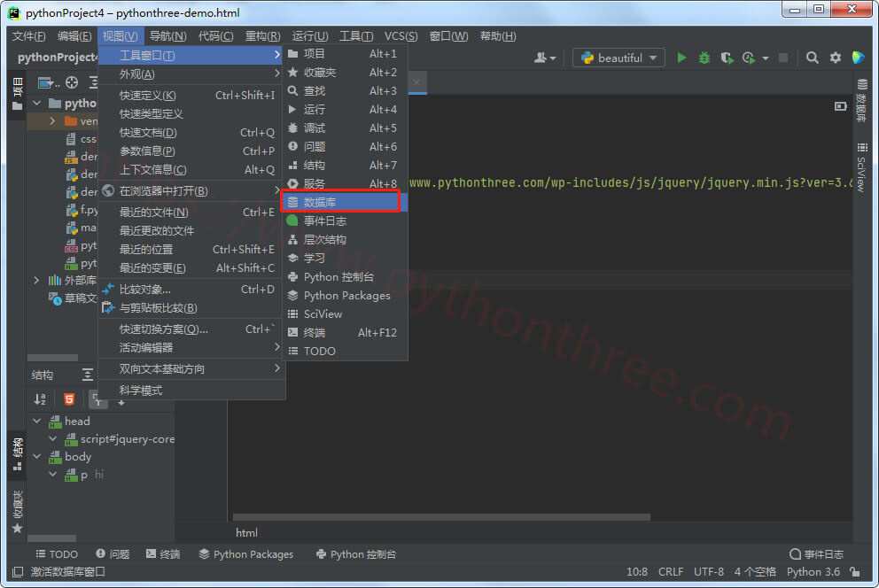This screenshot has height=588, width=879.
Task: Open the 在浏览器中打开(B) submenu
Action: pyautogui.click(x=191, y=191)
